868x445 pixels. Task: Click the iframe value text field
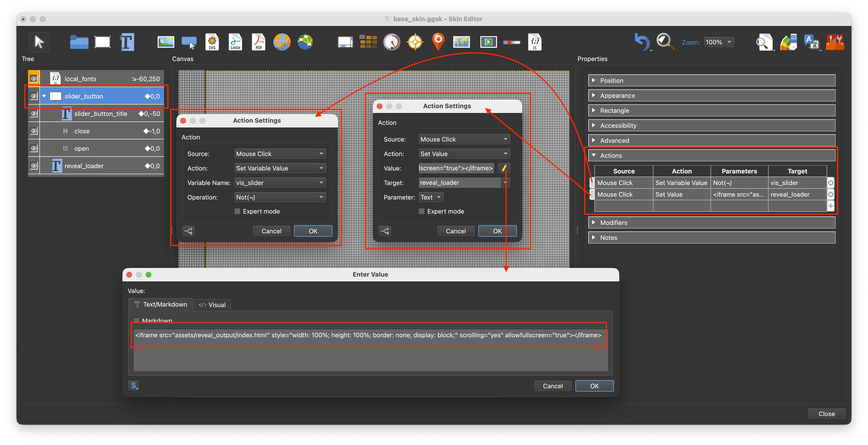pos(368,335)
